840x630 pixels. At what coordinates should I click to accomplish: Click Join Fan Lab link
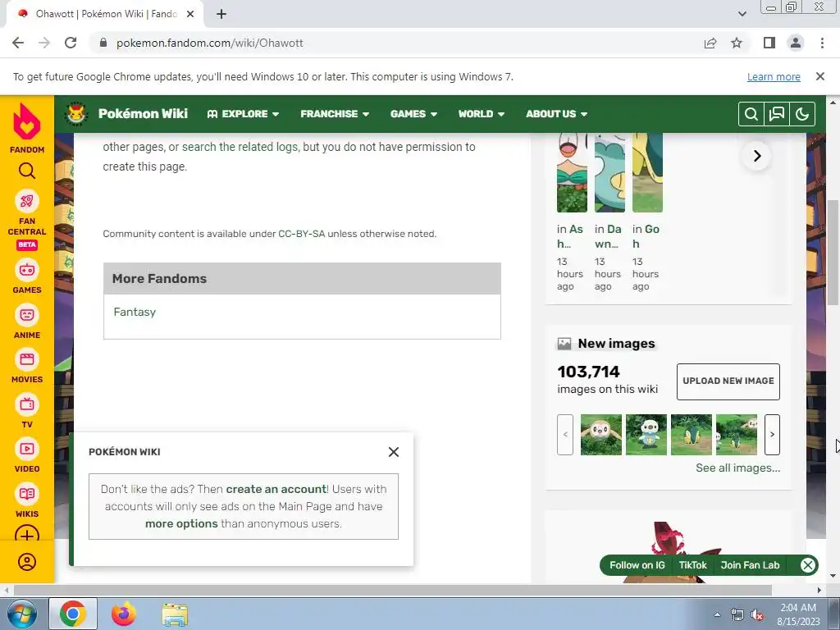[750, 565]
